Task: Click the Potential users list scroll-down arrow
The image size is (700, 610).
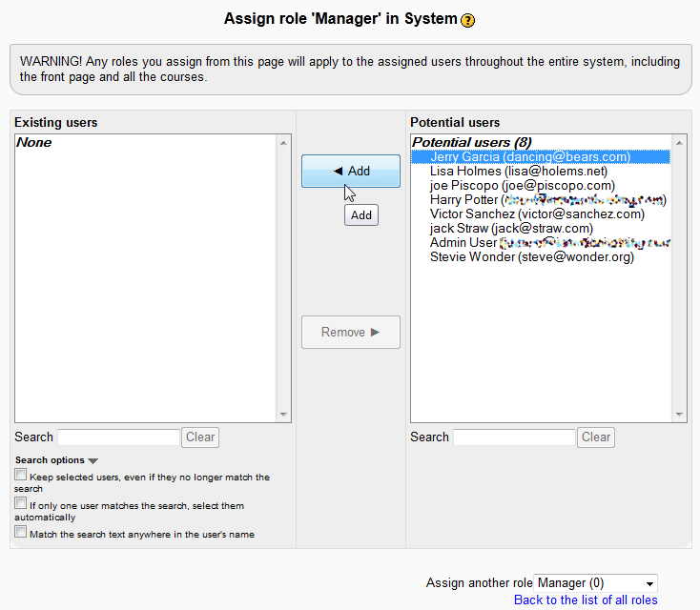Action: coord(678,415)
